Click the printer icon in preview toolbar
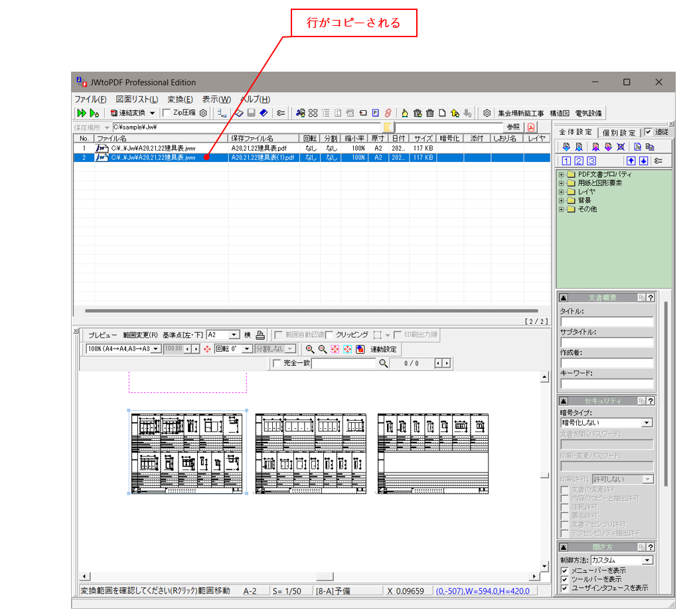693x616 pixels. click(261, 335)
